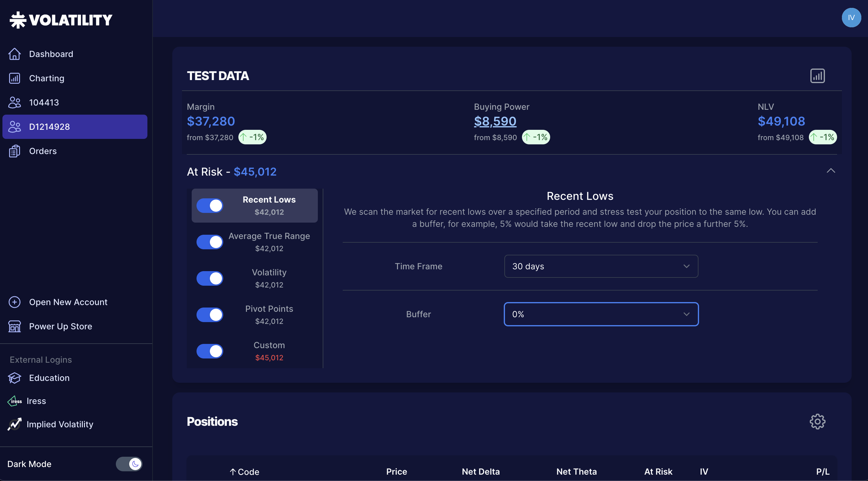Open the Dashboard page
Image resolution: width=868 pixels, height=481 pixels.
pos(51,54)
